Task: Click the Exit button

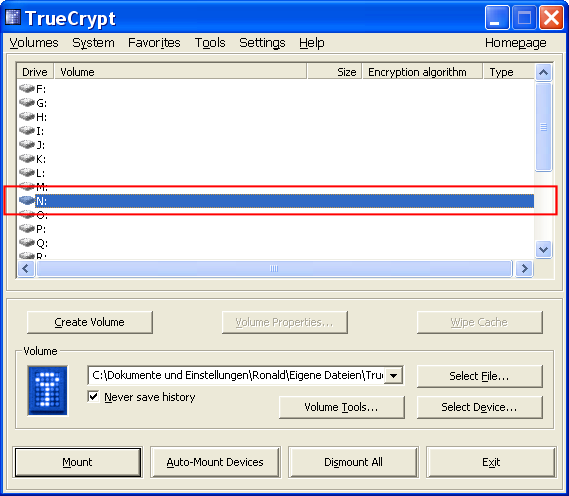Action: 491,462
